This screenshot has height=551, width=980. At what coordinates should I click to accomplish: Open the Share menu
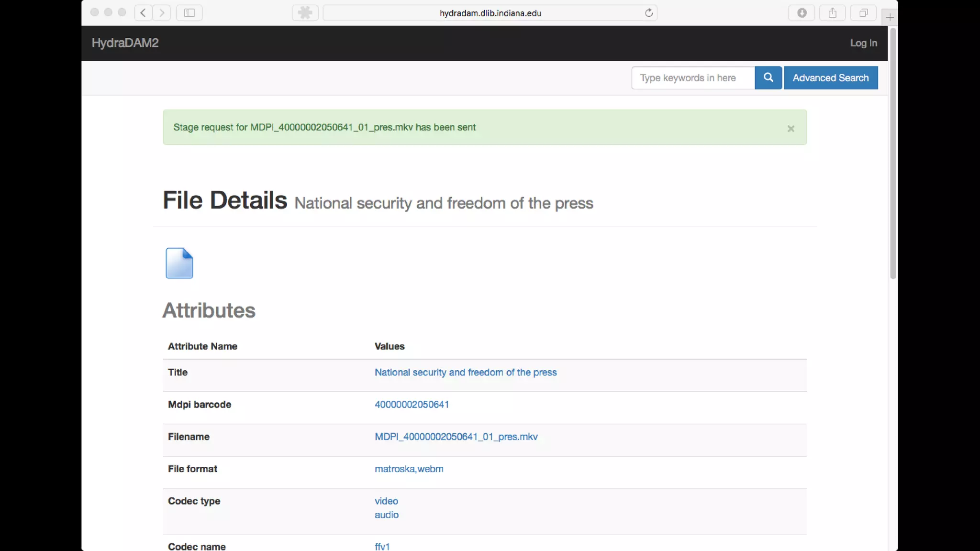pyautogui.click(x=833, y=13)
